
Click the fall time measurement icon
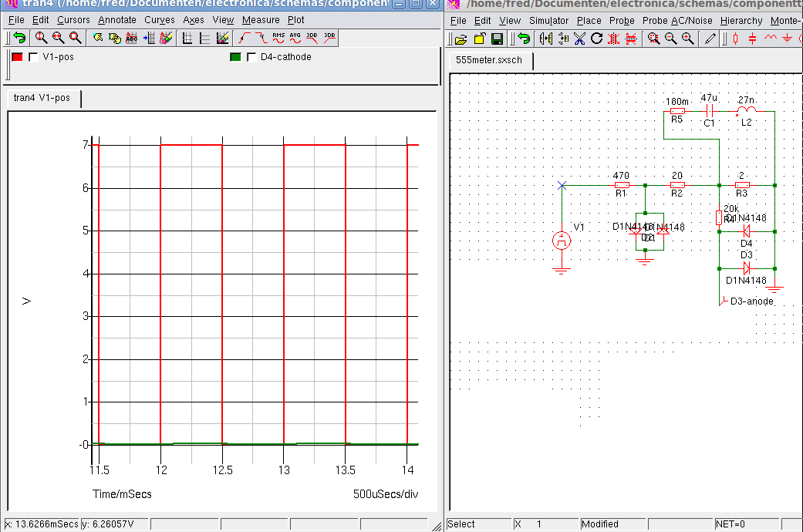pyautogui.click(x=261, y=38)
